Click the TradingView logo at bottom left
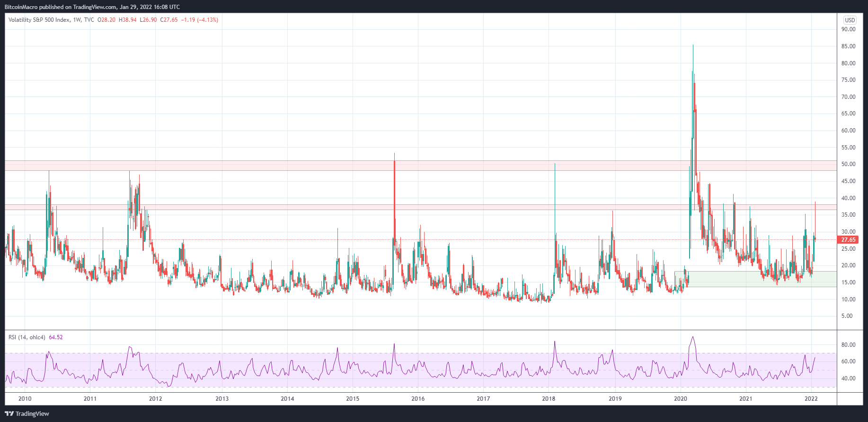The width and height of the screenshot is (868, 422). pyautogui.click(x=27, y=413)
